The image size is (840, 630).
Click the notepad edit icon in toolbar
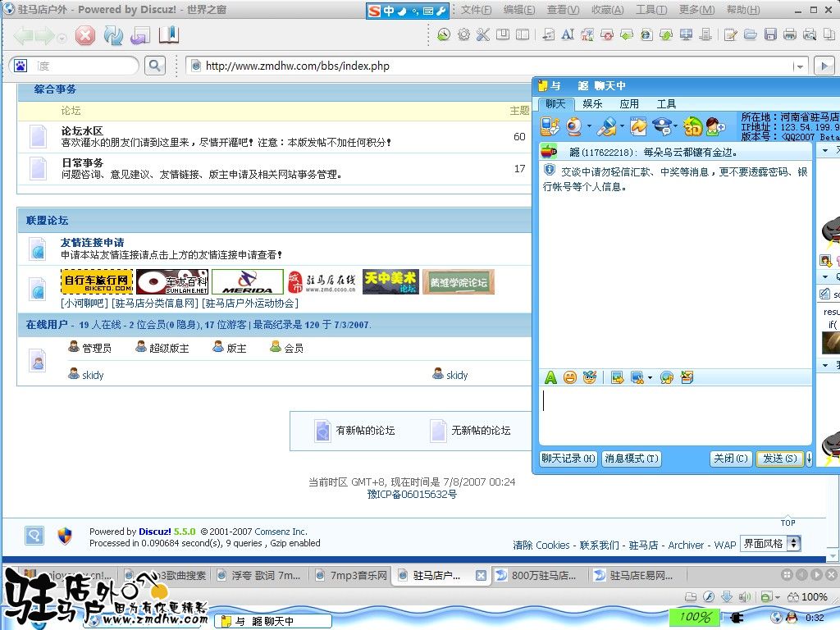pos(729,34)
